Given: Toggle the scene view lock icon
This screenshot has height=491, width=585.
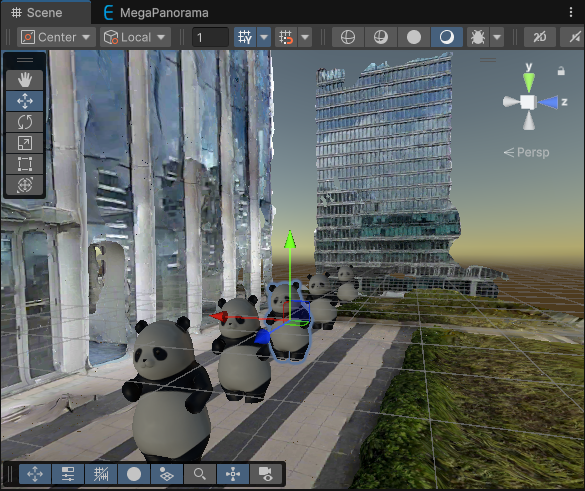Looking at the screenshot, I should (x=561, y=71).
